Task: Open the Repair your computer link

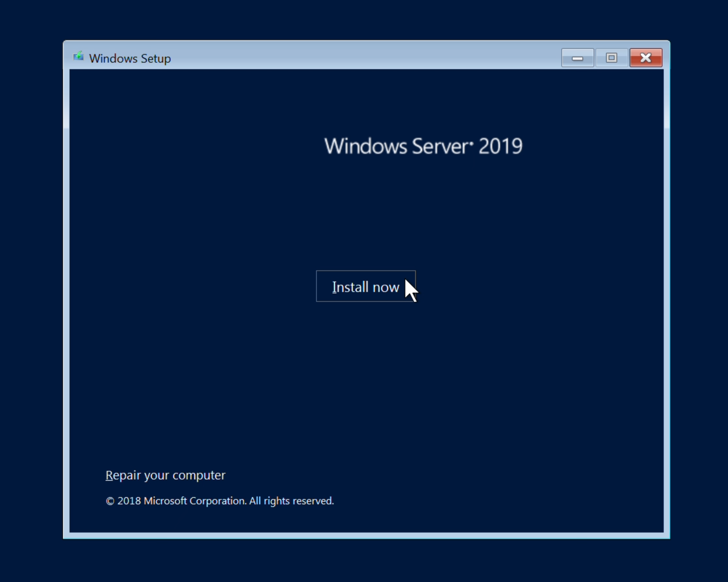Action: pos(166,475)
